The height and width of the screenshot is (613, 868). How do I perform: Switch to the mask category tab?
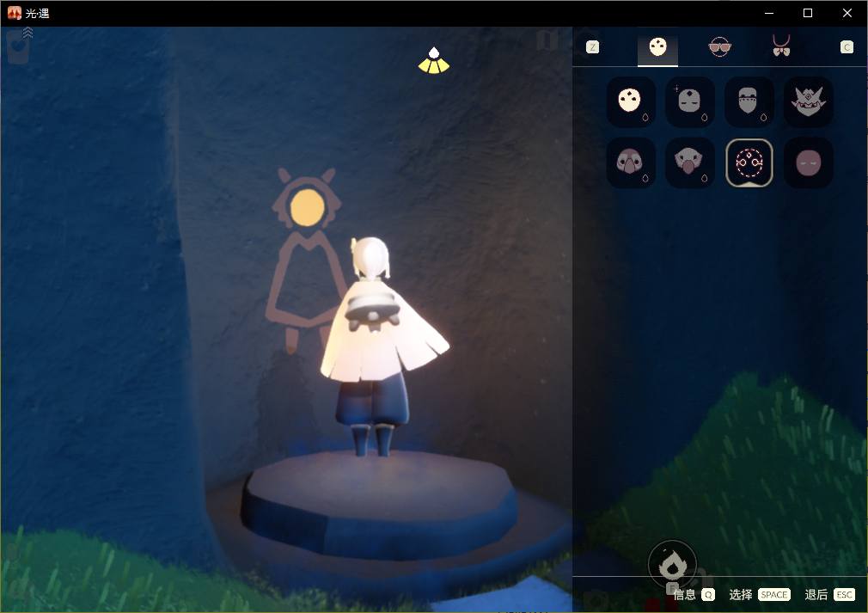[657, 47]
